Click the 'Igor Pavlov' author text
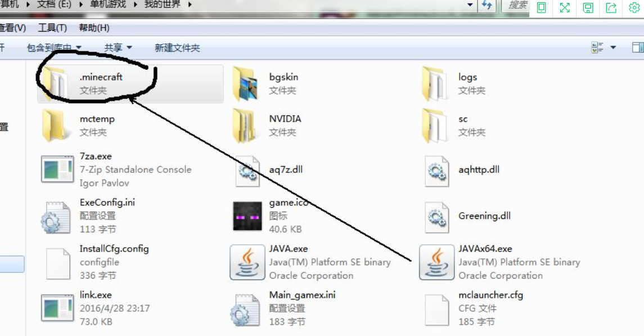The image size is (644, 336). click(104, 183)
